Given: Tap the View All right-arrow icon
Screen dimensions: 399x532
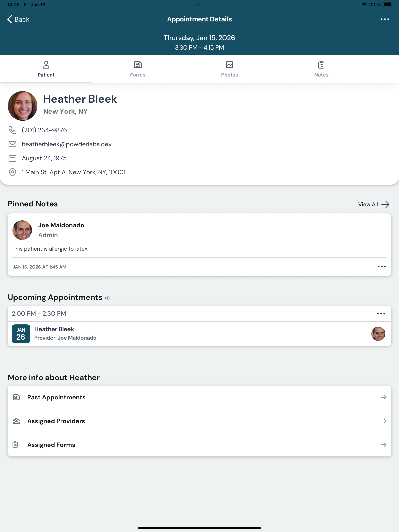Looking at the screenshot, I should coord(386,204).
